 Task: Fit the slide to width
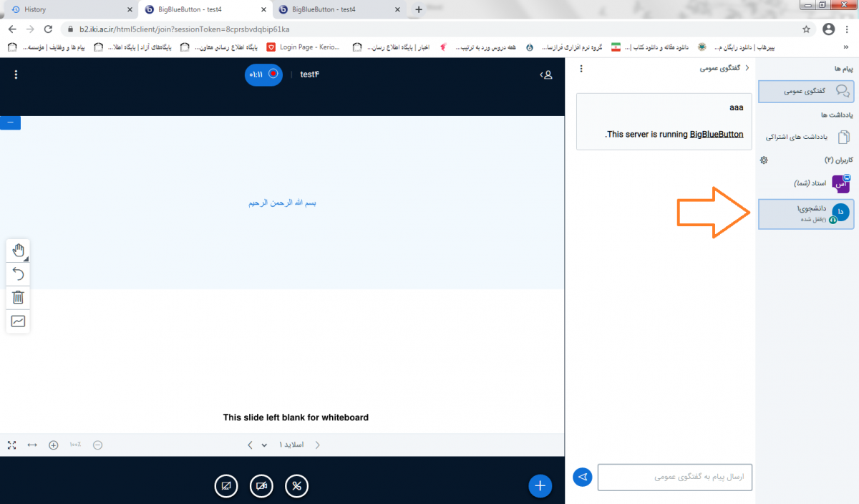(32, 445)
